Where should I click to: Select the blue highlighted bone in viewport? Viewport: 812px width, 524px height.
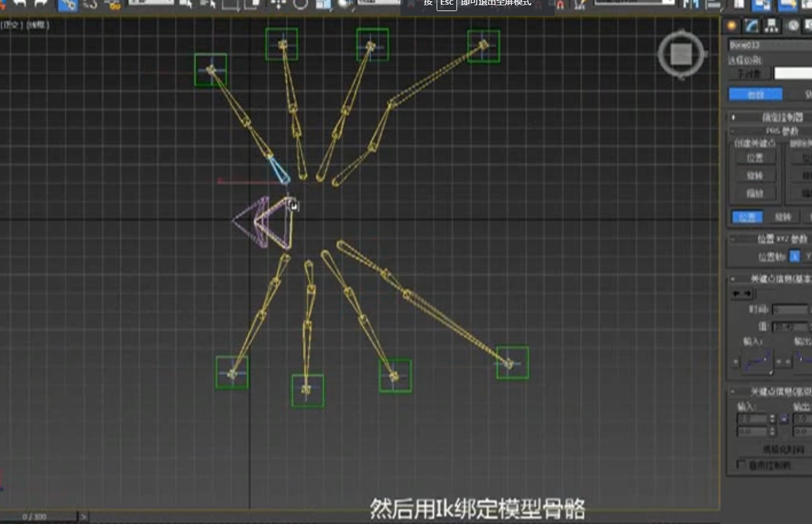(278, 170)
